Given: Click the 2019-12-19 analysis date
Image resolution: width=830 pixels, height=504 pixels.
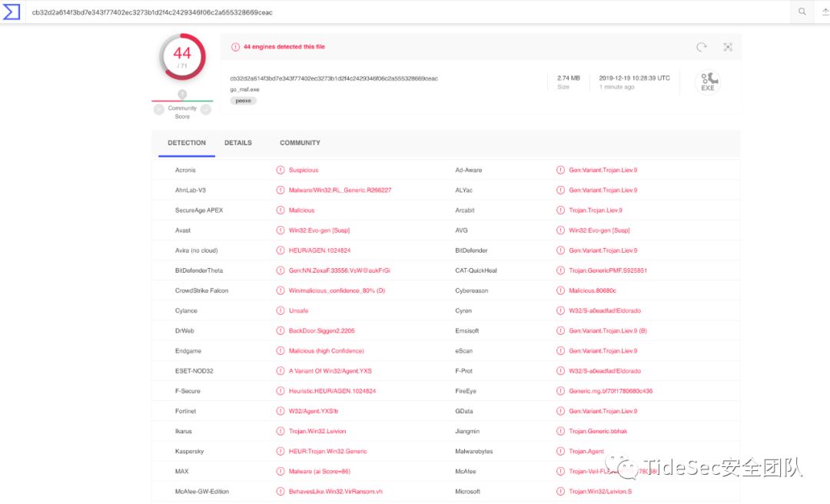Looking at the screenshot, I should point(634,78).
